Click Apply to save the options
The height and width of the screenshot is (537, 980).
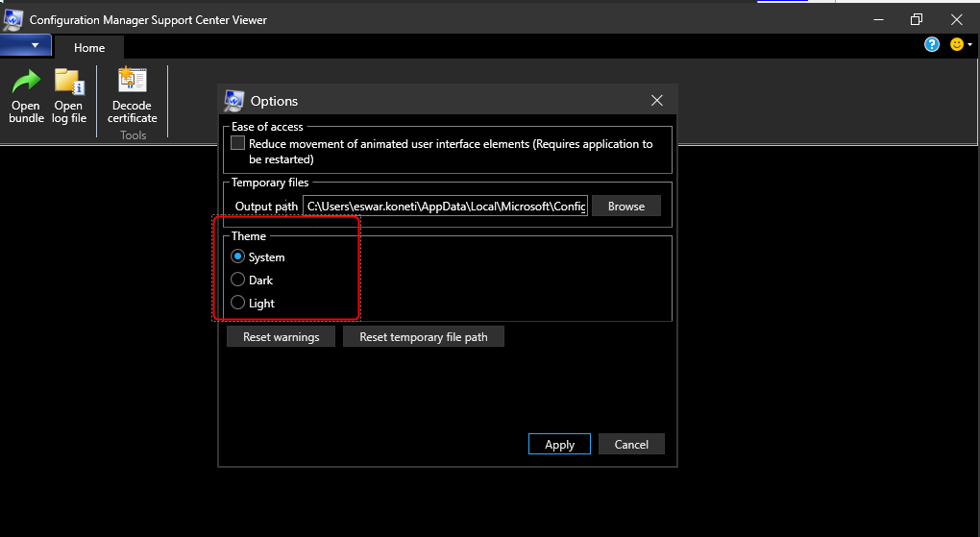[x=559, y=444]
